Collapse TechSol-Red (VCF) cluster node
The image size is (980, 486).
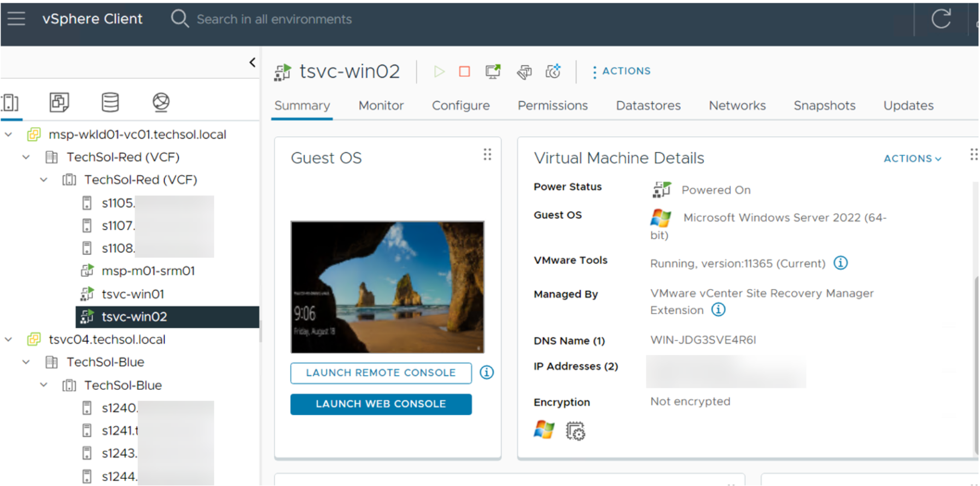point(44,180)
